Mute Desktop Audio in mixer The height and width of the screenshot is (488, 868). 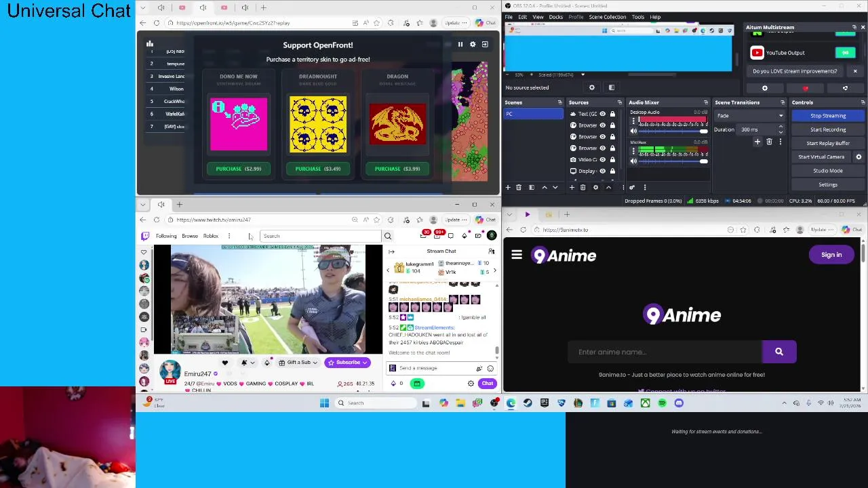click(x=633, y=131)
